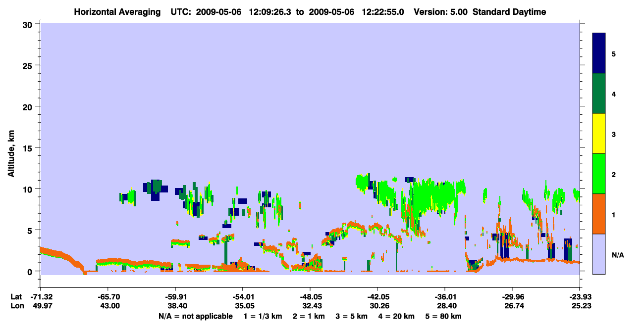Click the legend text '1 = 1/3 km'
644x330 pixels.
[262, 316]
